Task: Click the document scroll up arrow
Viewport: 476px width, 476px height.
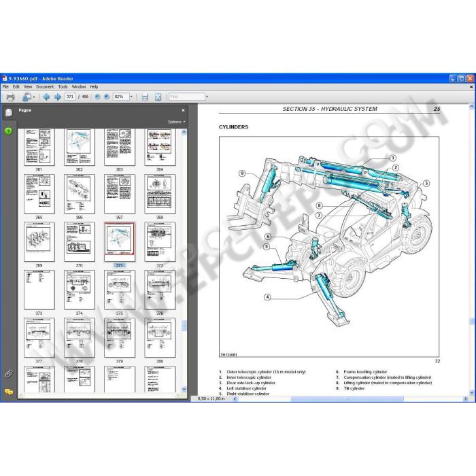Action: point(471,107)
